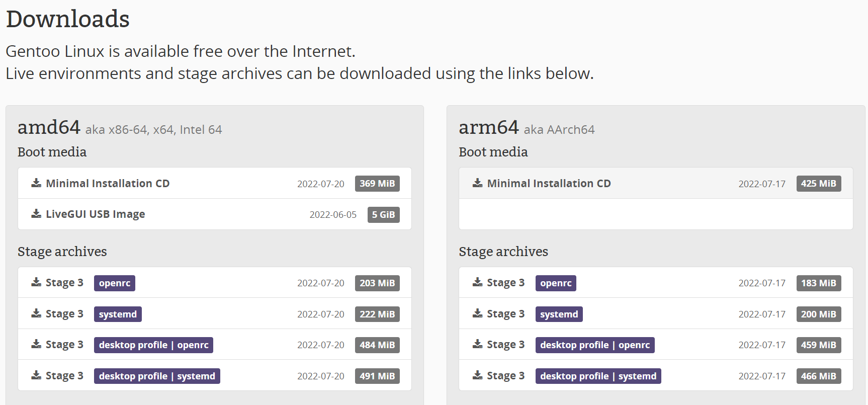Viewport: 868px width, 405px height.
Task: Click the download icon beside arm64 Minimal Installation CD
Action: (477, 183)
